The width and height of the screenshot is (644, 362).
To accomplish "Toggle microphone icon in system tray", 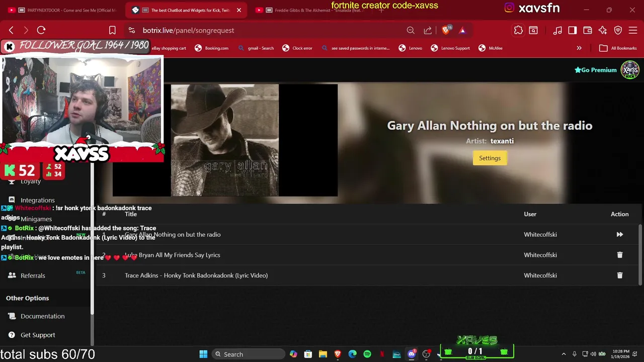I will click(574, 354).
